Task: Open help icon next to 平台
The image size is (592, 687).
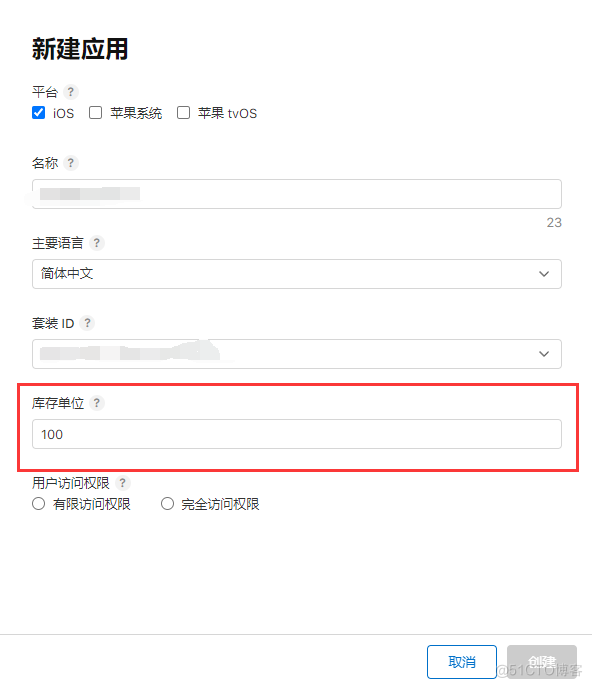Action: click(x=71, y=92)
